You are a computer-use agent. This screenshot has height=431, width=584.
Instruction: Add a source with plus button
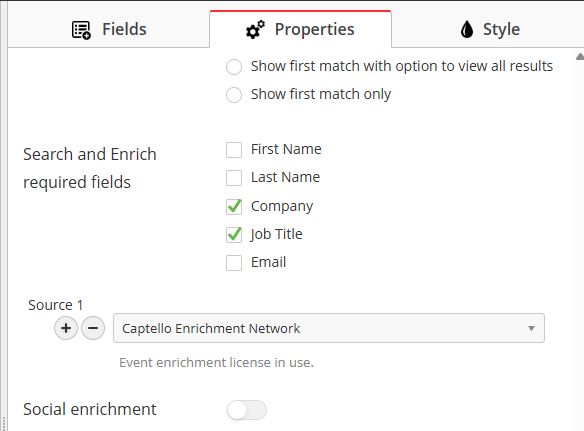pyautogui.click(x=66, y=328)
